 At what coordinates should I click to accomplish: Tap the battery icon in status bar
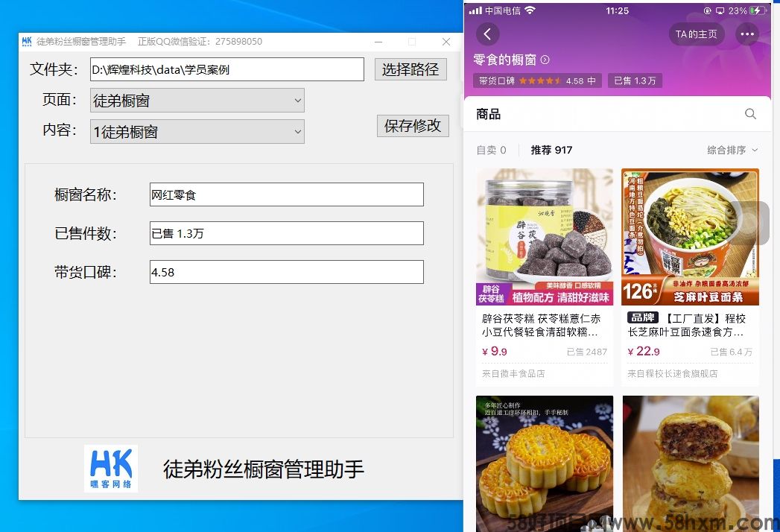click(x=758, y=10)
